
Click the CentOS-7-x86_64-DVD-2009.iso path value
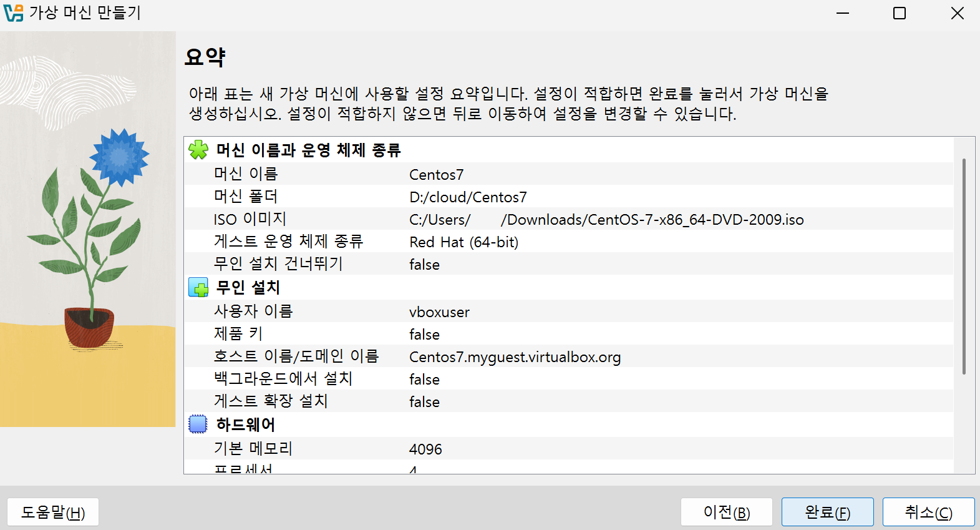(606, 220)
